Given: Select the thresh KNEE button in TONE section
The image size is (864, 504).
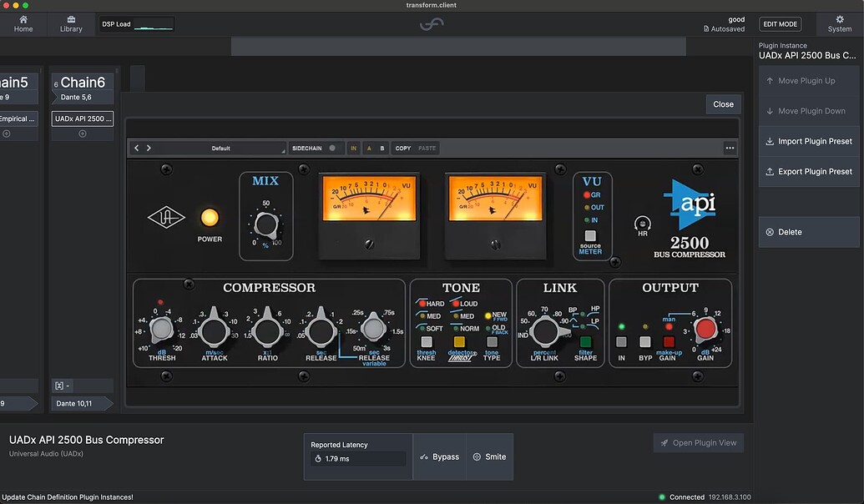Looking at the screenshot, I should [426, 341].
